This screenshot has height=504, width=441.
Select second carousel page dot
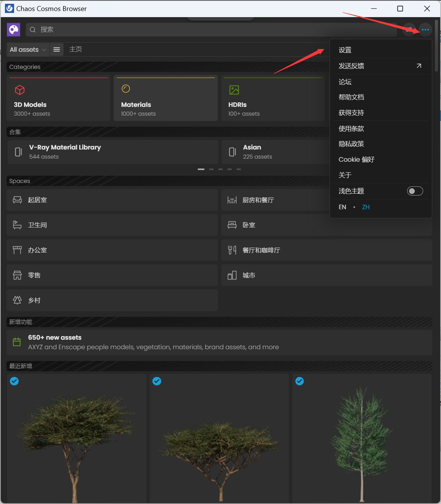point(211,169)
